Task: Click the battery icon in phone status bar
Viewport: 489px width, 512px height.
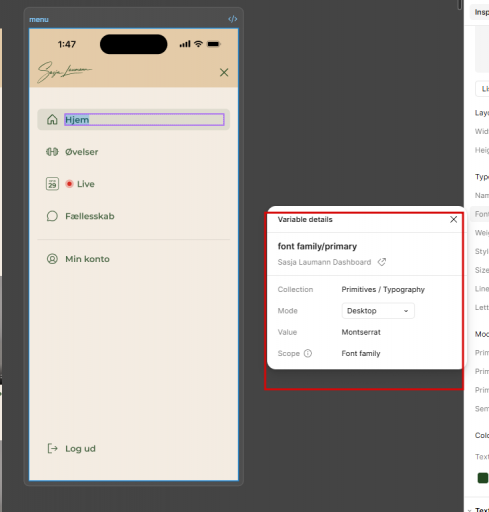Action: pyautogui.click(x=213, y=44)
